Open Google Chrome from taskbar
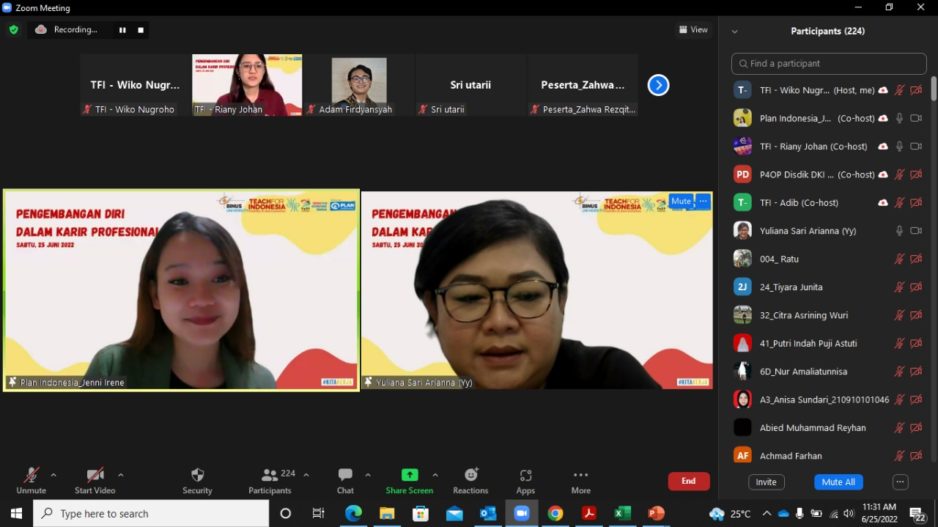 [x=555, y=513]
